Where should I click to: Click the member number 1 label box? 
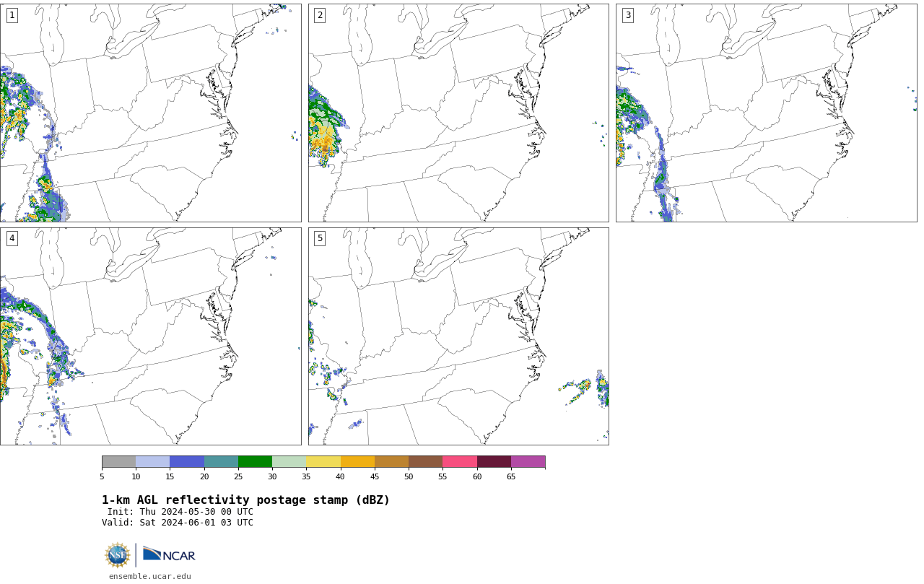12,15
